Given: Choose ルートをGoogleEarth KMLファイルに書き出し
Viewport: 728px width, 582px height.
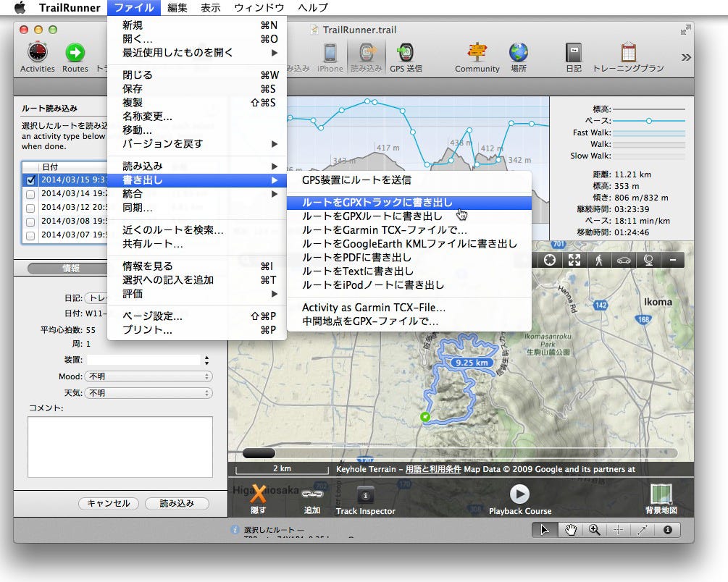Looking at the screenshot, I should 409,244.
